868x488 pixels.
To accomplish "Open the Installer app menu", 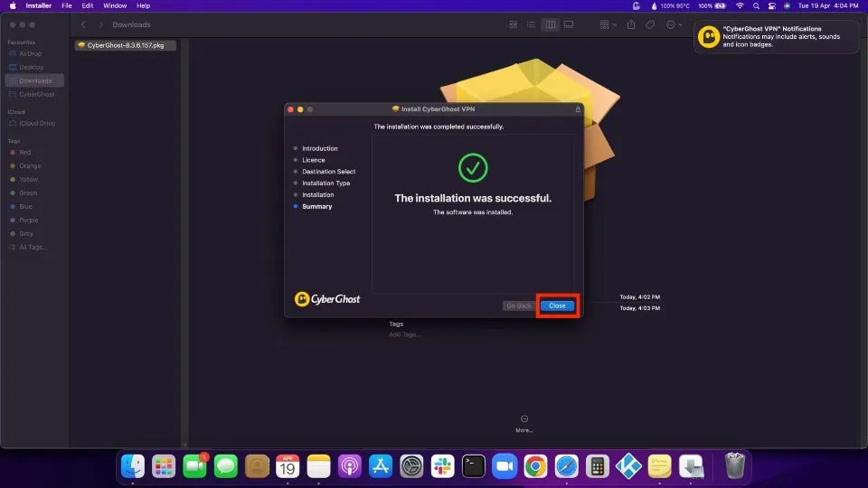I will [39, 5].
